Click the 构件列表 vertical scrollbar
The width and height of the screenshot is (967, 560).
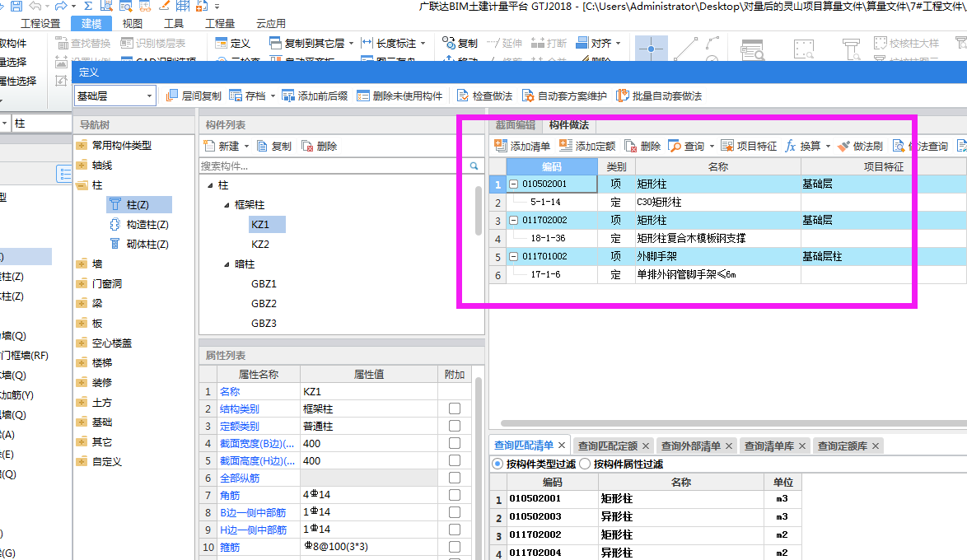tap(478, 211)
